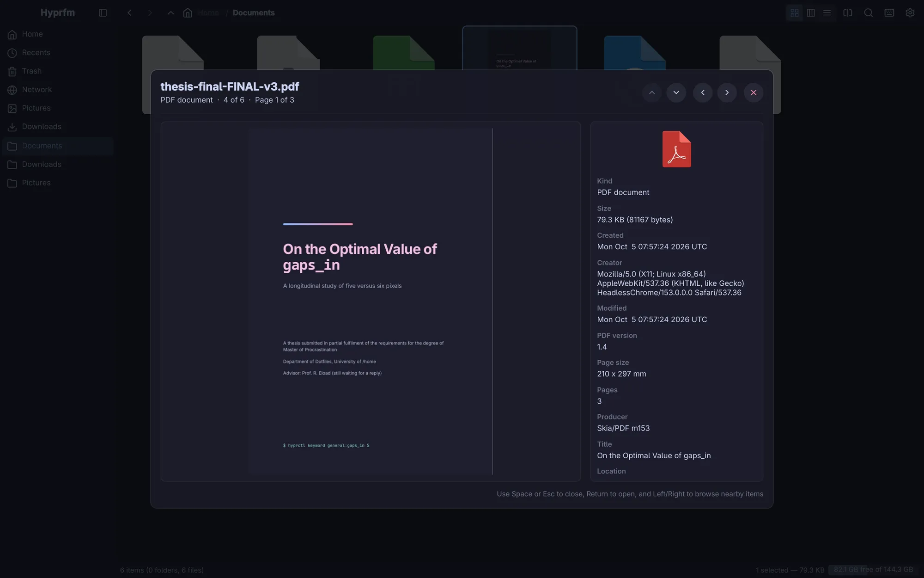Open Trash in sidebar

58,71
